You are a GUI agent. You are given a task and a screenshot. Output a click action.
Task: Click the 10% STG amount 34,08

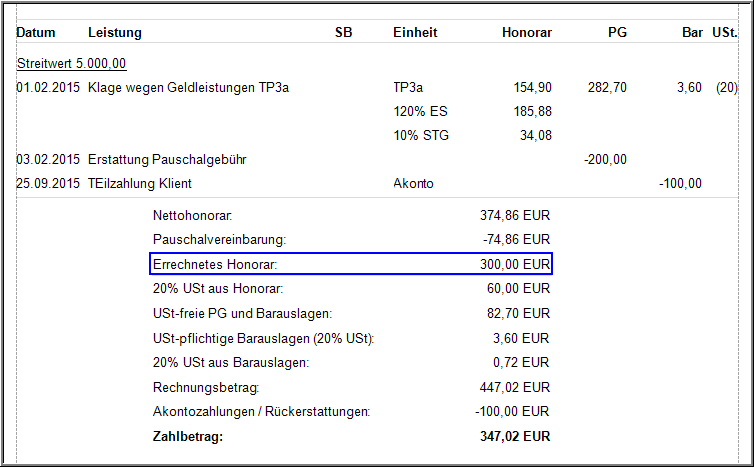tap(534, 135)
